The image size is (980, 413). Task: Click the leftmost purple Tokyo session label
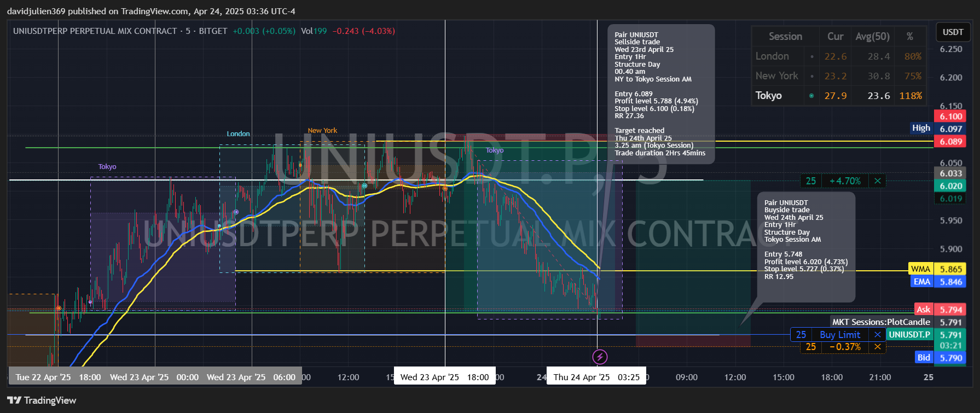(x=107, y=167)
